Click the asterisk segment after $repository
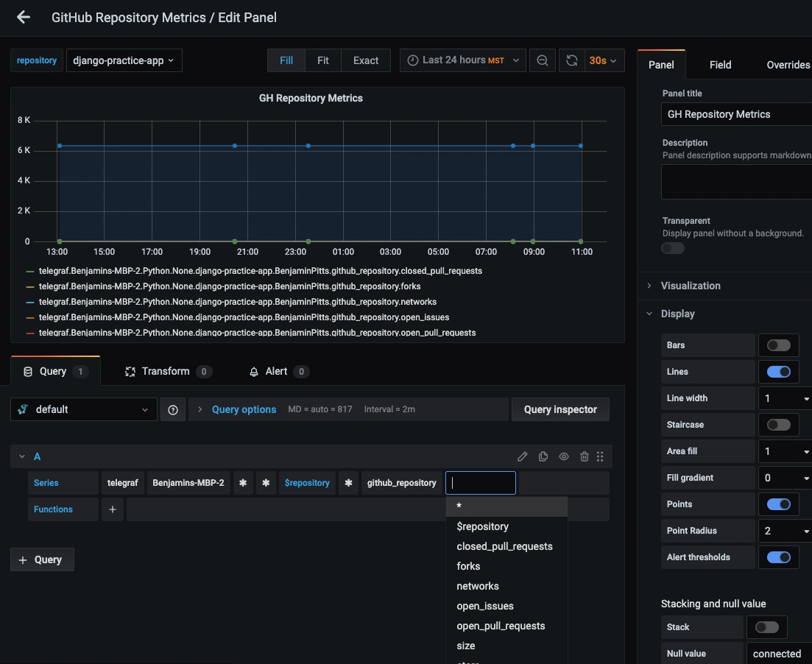 click(348, 483)
